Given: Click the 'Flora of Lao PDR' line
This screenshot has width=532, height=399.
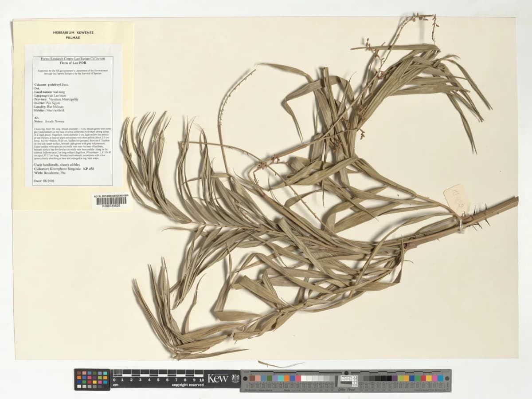Looking at the screenshot, I should click(x=73, y=63).
